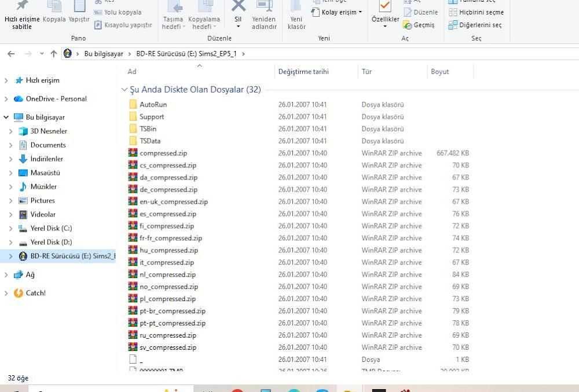Screen dimensions: 579x392
Task: Open the Kolay erişim dropdown
Action: click(x=336, y=12)
